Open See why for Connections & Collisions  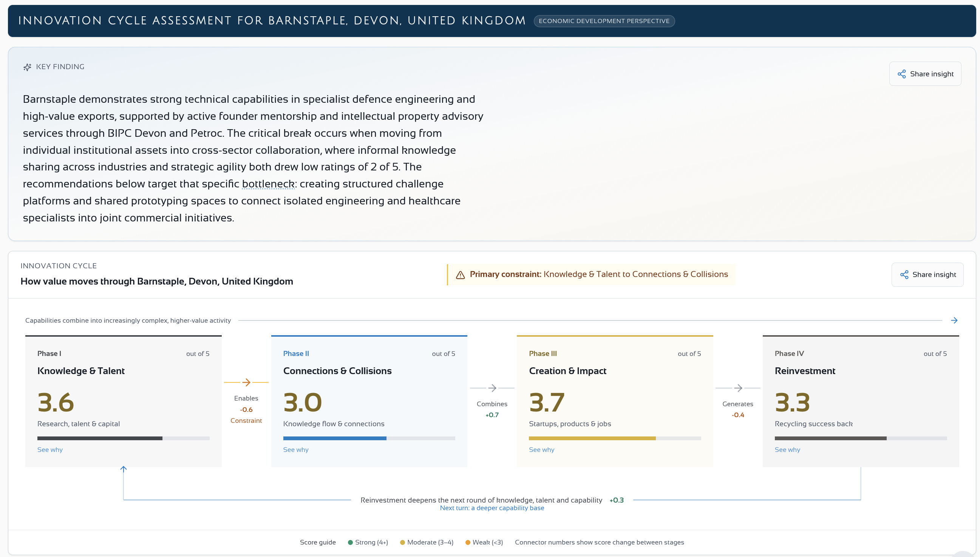(296, 450)
